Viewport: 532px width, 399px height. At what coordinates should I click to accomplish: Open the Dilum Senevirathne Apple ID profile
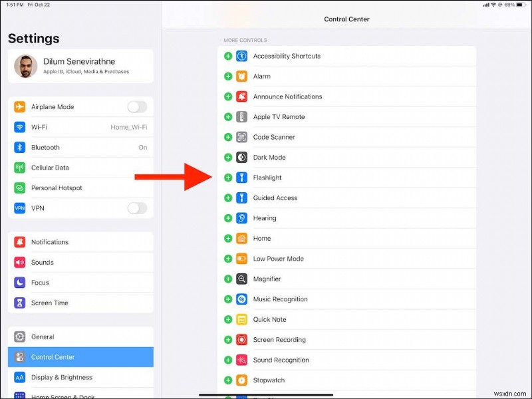click(x=80, y=66)
